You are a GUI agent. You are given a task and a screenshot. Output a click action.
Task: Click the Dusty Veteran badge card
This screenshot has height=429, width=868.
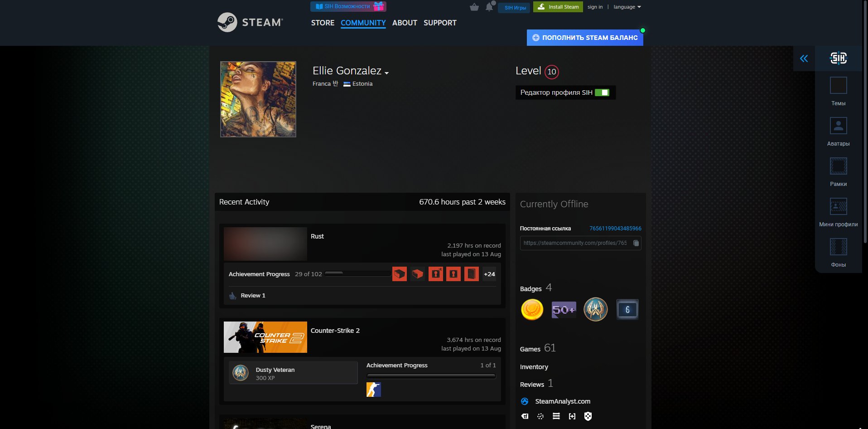click(x=293, y=373)
